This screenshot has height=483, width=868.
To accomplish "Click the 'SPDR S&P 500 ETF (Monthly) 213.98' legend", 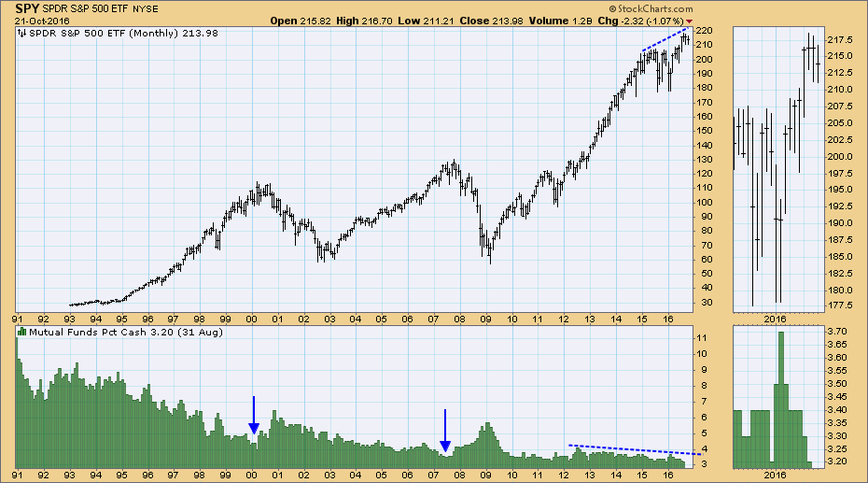I will coord(123,34).
